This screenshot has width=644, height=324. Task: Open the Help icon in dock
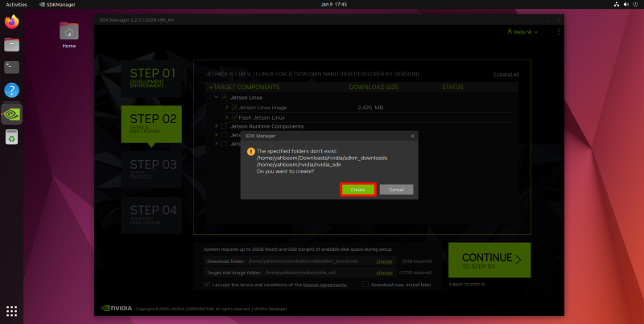click(x=12, y=90)
